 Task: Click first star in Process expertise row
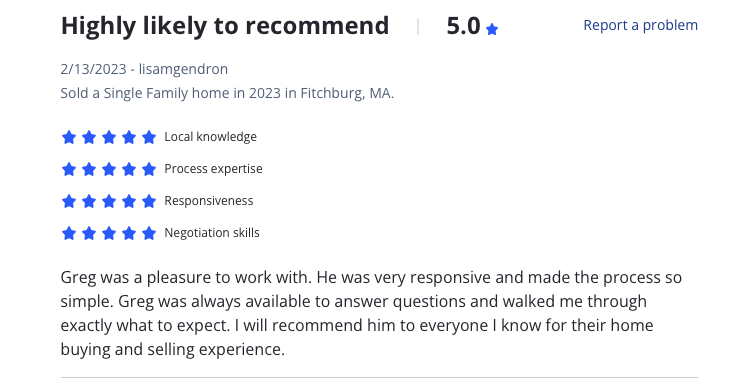69,169
